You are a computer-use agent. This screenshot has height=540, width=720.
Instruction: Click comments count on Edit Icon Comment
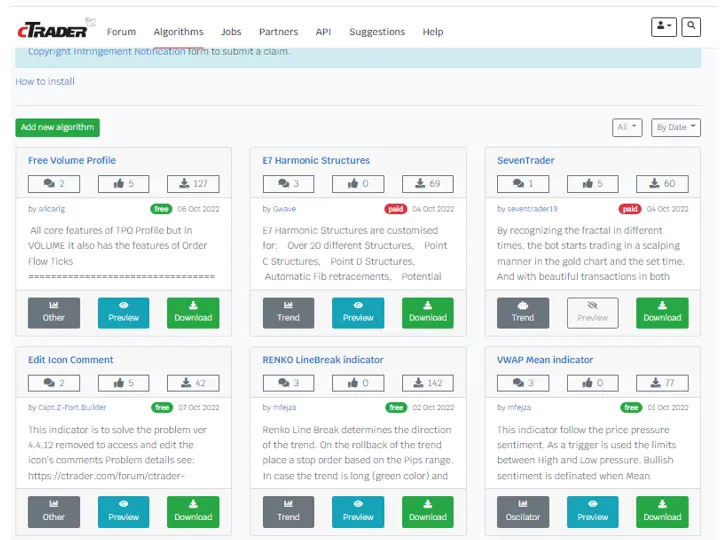[54, 383]
